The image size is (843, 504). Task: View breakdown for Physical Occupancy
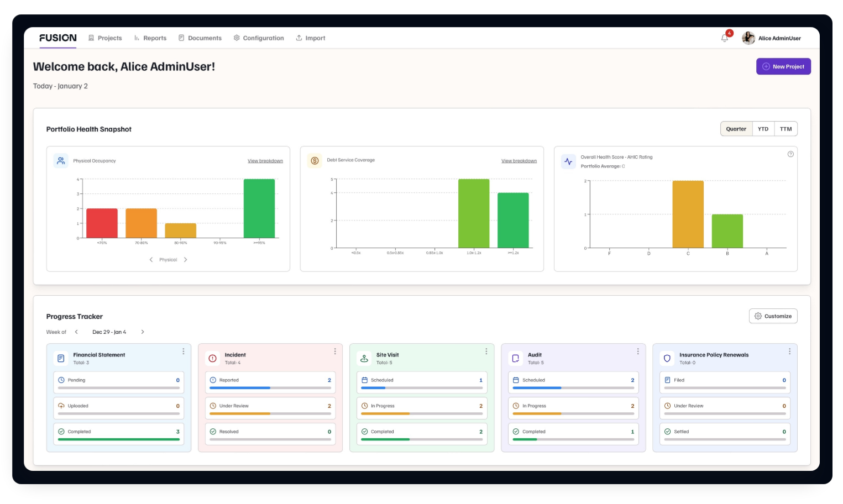pos(265,161)
